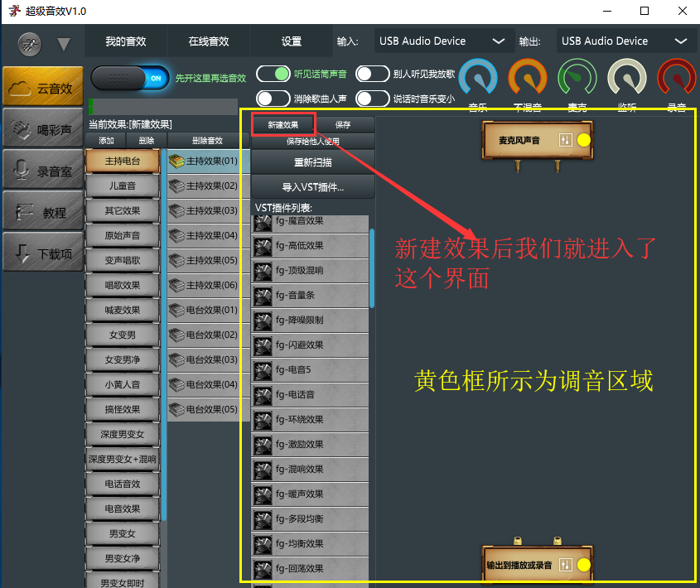700x588 pixels.
Task: Click 保存给他人使用 button
Action: pyautogui.click(x=313, y=141)
